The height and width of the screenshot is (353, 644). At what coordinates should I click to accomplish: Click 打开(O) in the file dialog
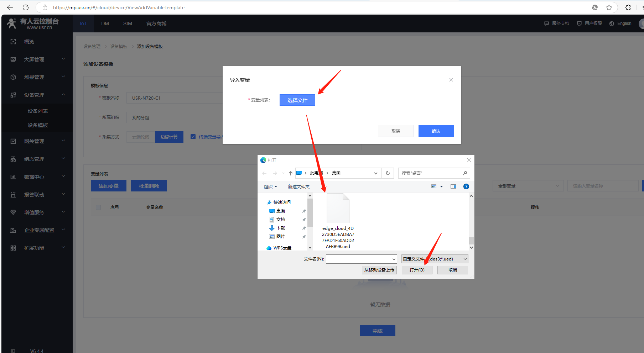click(417, 270)
